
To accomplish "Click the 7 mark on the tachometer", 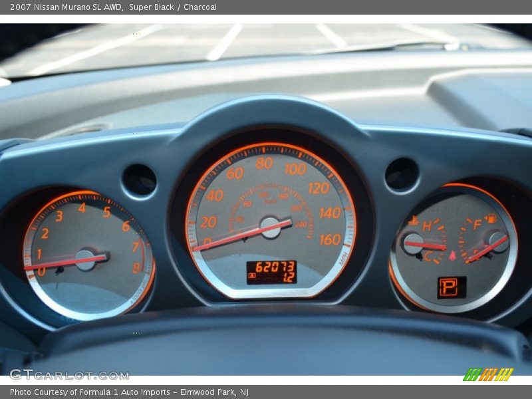I will 136,247.
